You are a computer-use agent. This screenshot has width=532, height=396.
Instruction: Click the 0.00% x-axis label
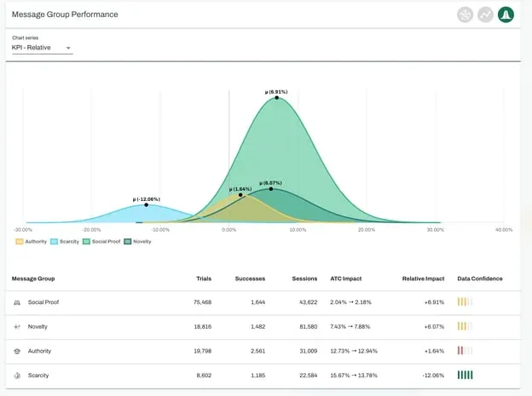point(229,230)
